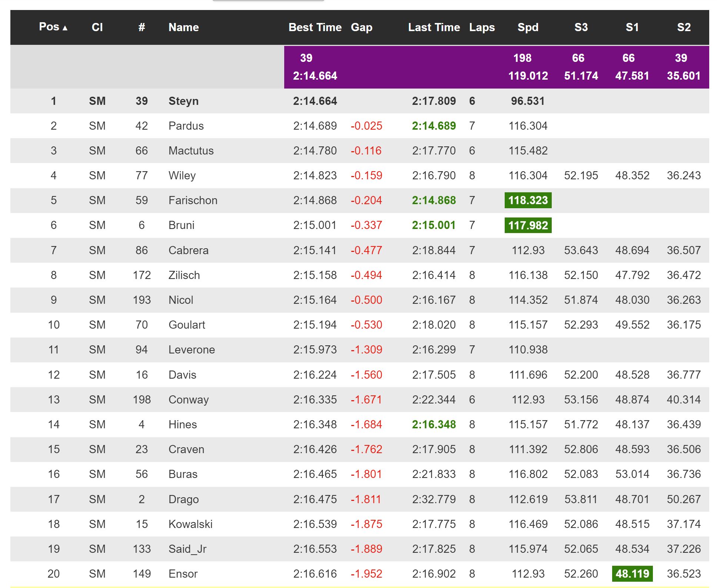Click best S1 time 47.581

pyautogui.click(x=632, y=76)
